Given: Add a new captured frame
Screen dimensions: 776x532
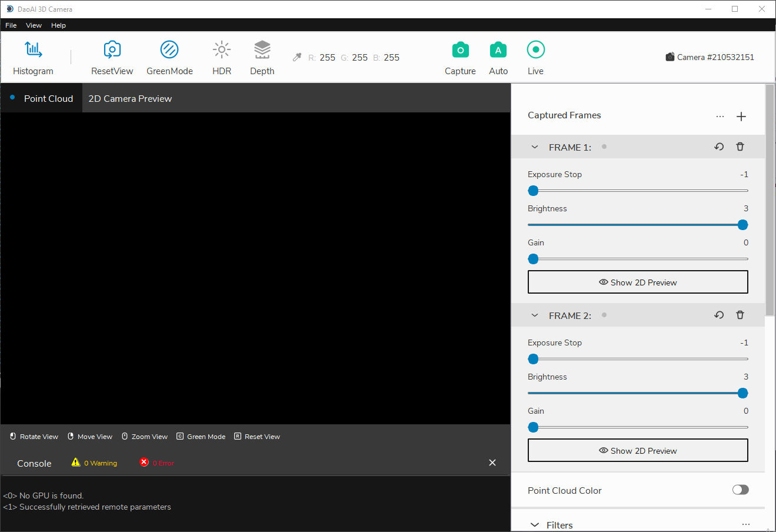Looking at the screenshot, I should (741, 117).
